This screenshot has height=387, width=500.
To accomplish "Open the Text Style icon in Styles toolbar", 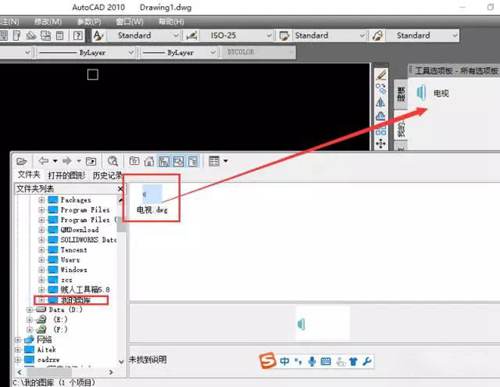I will coord(98,36).
